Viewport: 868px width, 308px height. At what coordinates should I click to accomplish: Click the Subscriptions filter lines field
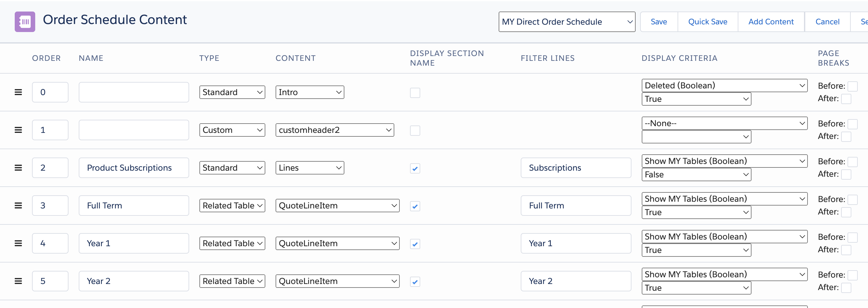click(575, 168)
